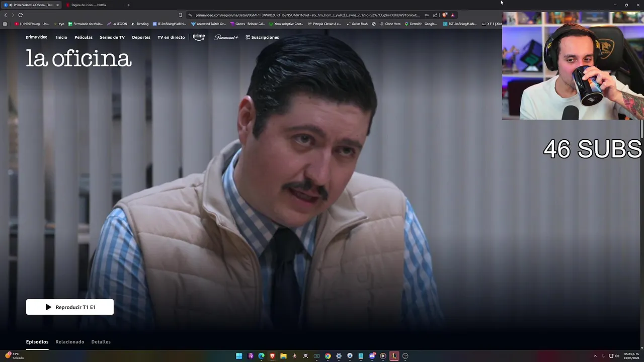Open TV en directo in the navigation

coord(171,37)
